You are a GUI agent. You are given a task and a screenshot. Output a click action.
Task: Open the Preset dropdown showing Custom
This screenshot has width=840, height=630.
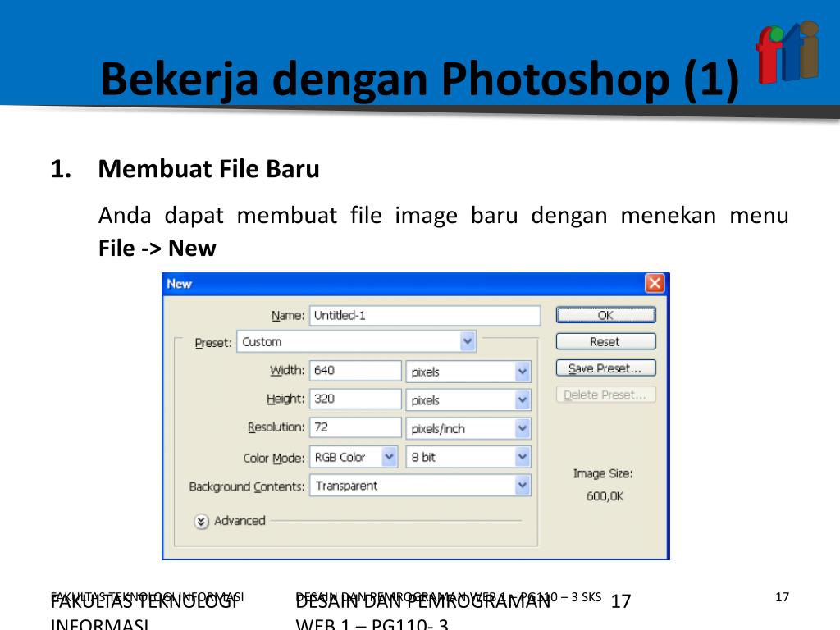tap(356, 342)
